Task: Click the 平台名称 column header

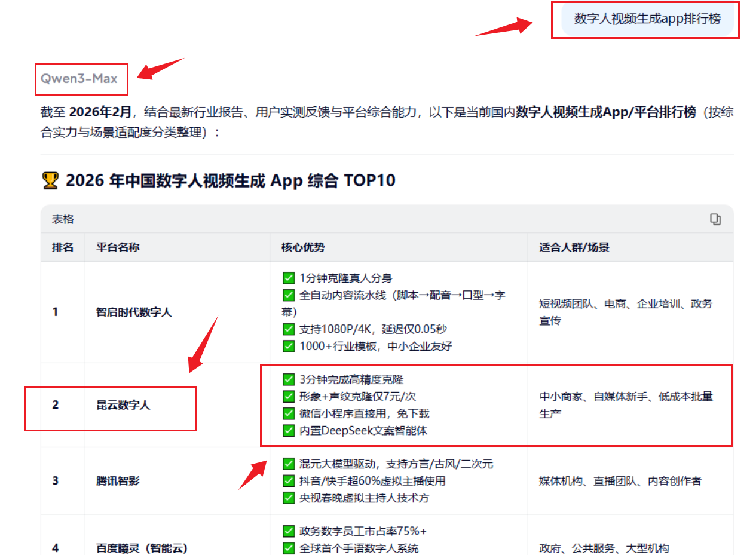Action: [118, 247]
